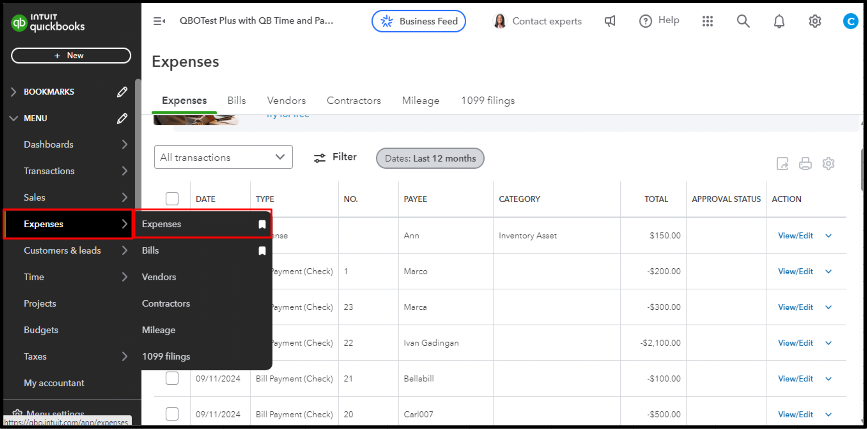Expand the Sales menu chevron
The height and width of the screenshot is (429, 867).
point(124,198)
